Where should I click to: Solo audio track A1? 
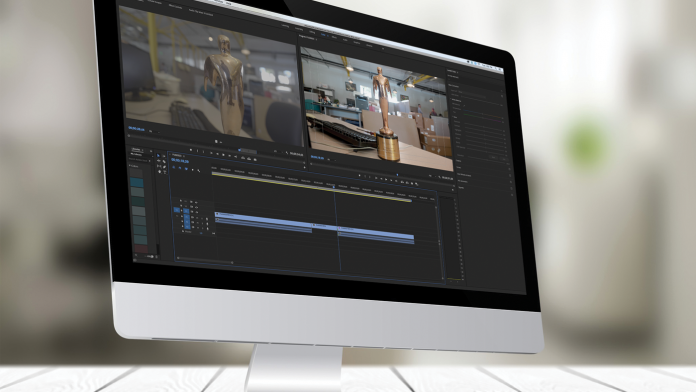click(202, 218)
